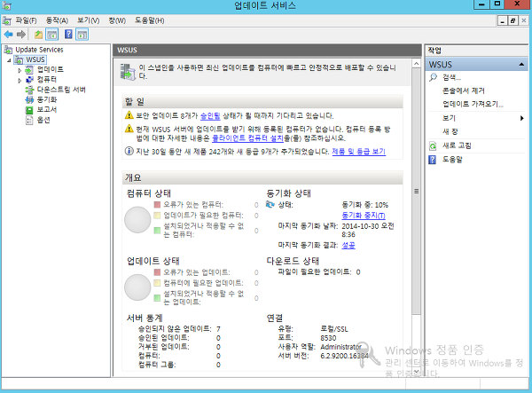Image resolution: width=532 pixels, height=393 pixels.
Task: Open the 창(W) menu
Action: (x=117, y=20)
